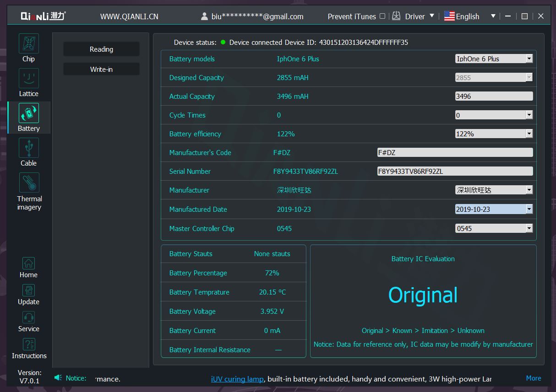Expand the Manufactured Date dropdown
This screenshot has height=392, width=556.
pyautogui.click(x=529, y=209)
